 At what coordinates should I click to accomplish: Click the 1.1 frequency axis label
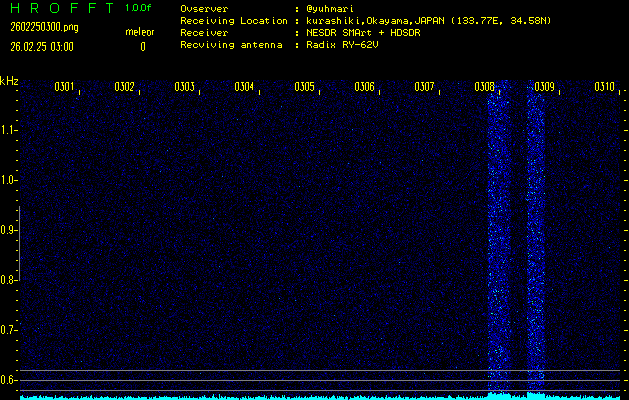click(9, 130)
